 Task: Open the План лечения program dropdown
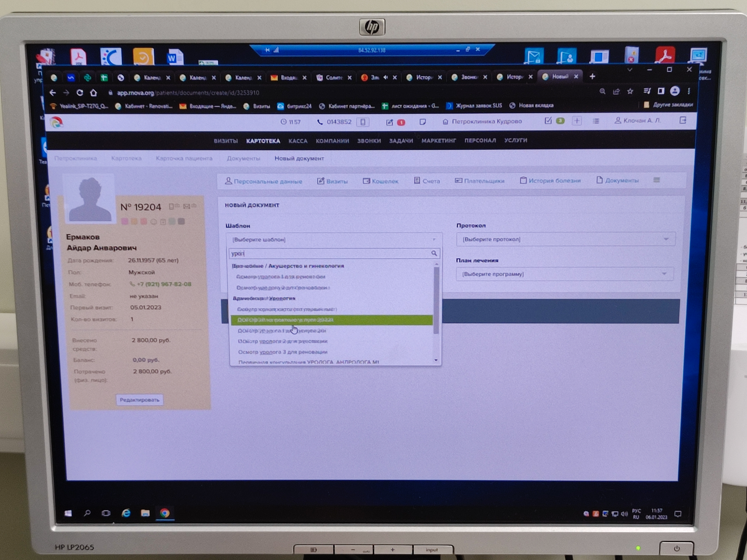coord(564,274)
